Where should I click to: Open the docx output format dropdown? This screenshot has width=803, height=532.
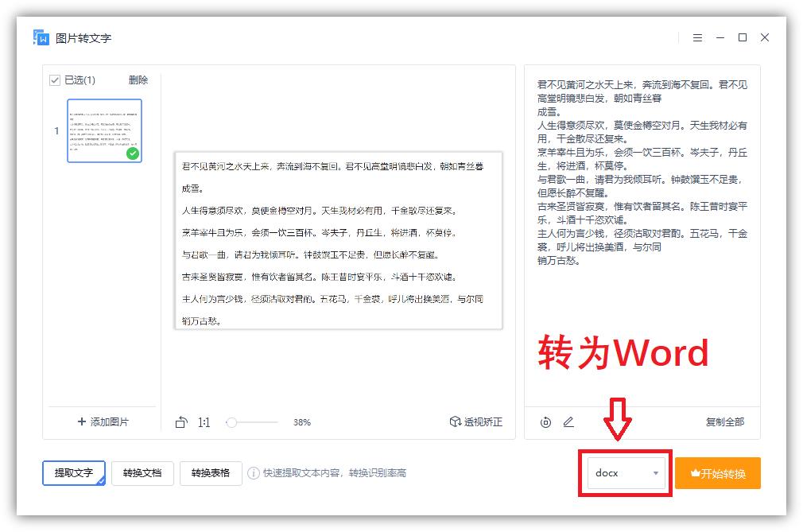[x=624, y=473]
